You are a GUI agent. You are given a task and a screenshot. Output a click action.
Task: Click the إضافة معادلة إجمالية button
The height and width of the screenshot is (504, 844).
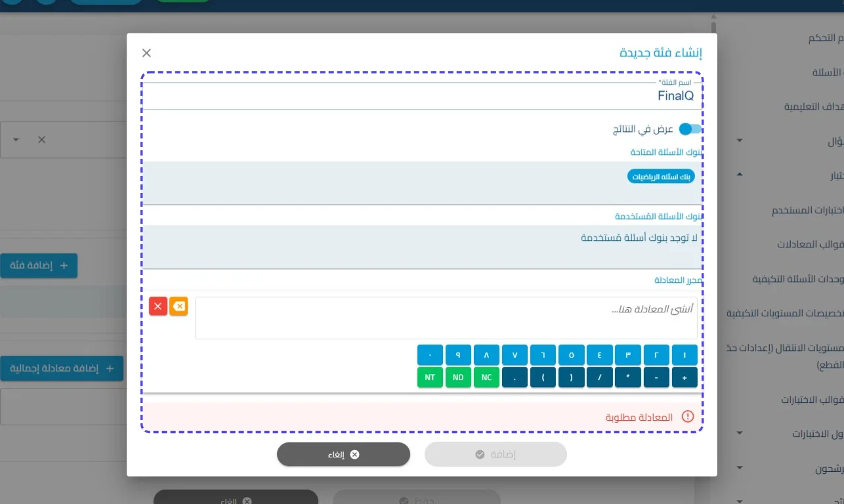(62, 369)
